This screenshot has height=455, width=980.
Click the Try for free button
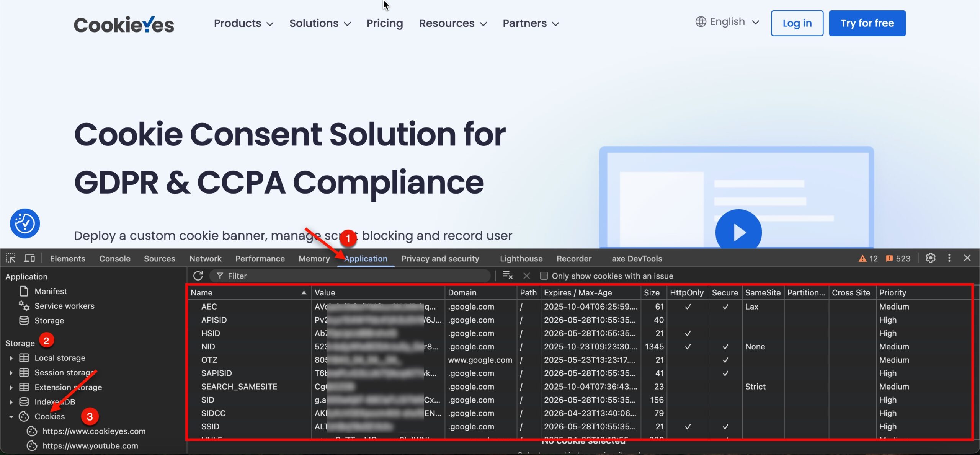click(867, 23)
